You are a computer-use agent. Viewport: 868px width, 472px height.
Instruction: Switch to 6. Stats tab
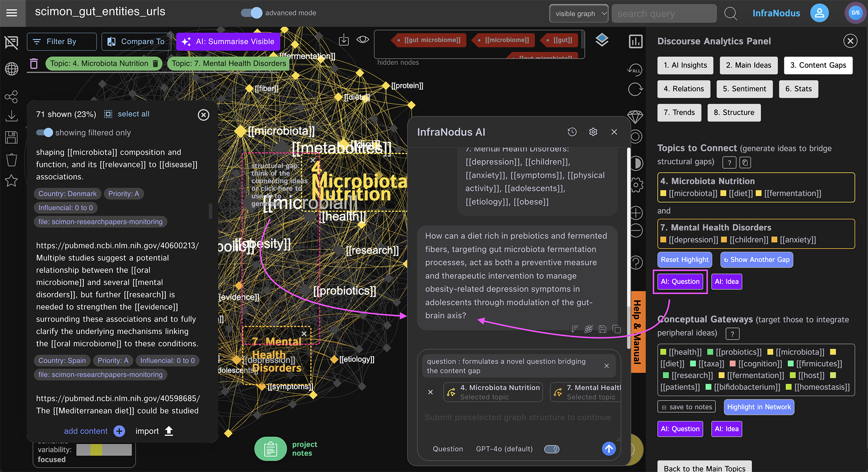799,89
